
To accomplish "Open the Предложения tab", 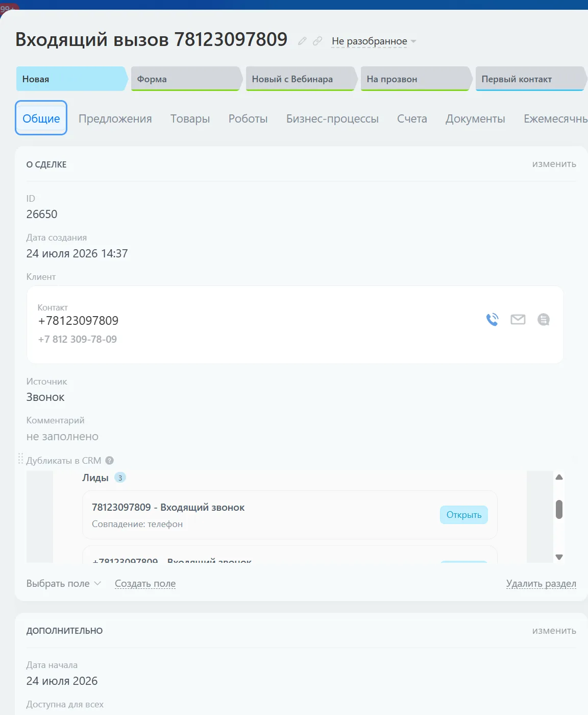I will [x=115, y=118].
